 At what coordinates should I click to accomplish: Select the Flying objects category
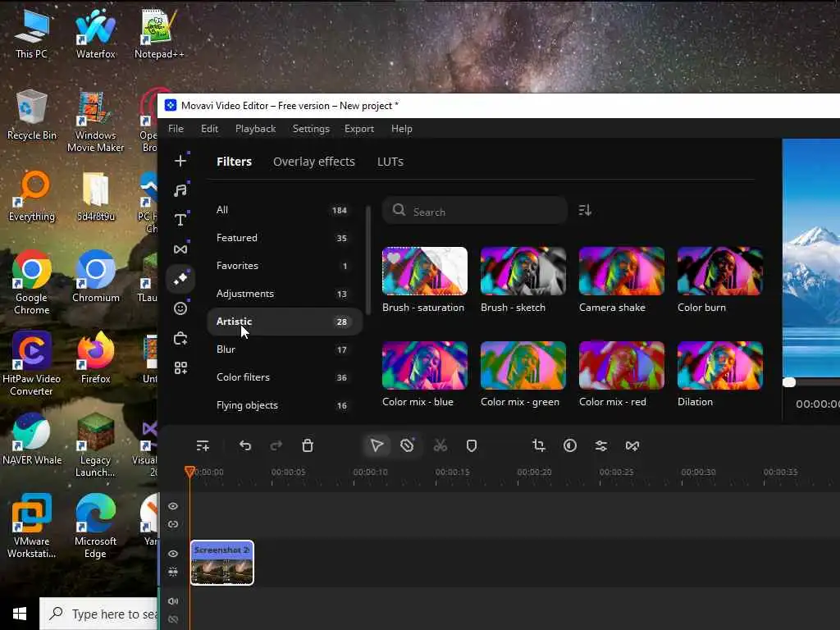284,405
